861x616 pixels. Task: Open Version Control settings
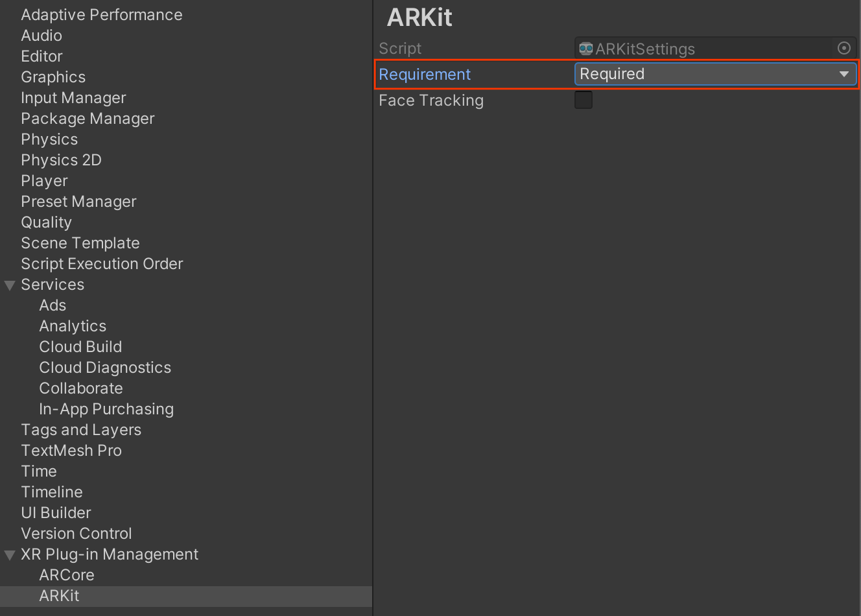coord(76,534)
